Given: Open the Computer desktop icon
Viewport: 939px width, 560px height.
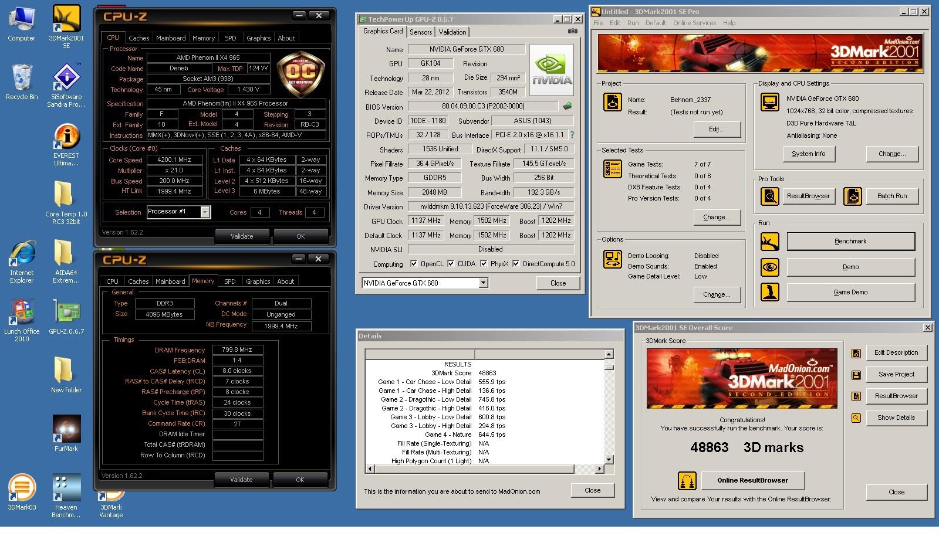Looking at the screenshot, I should 22,23.
